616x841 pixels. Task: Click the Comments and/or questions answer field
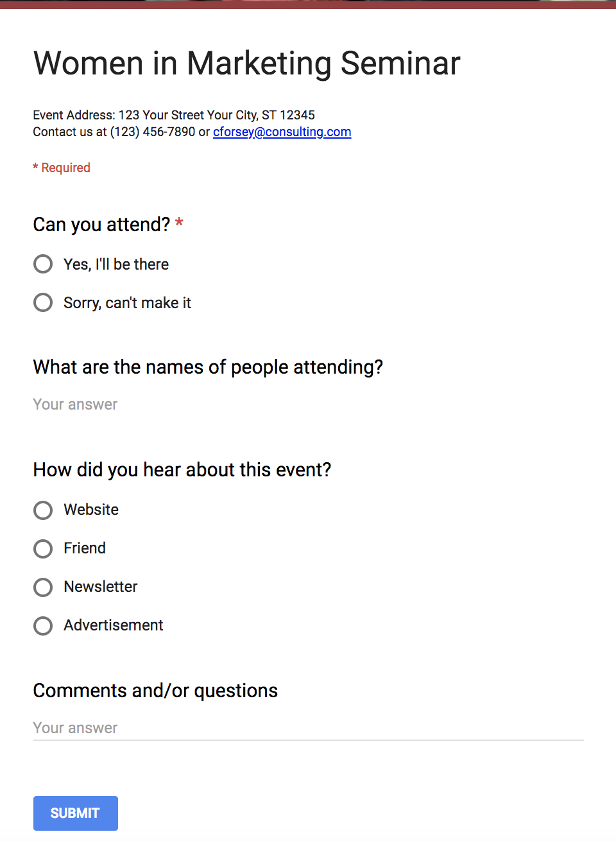(308, 728)
